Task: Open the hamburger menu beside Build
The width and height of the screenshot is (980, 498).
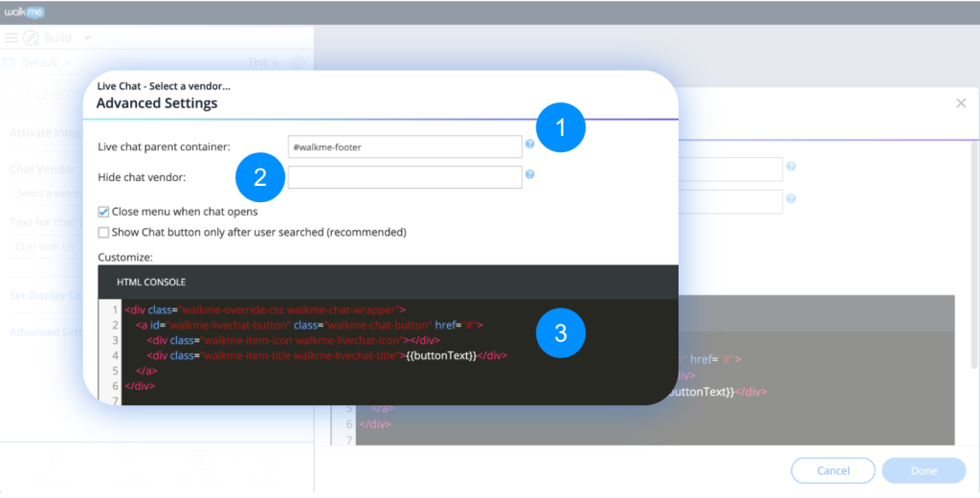Action: coord(11,38)
